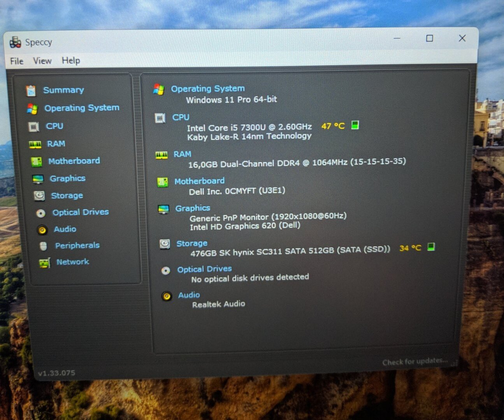Minimize the Speccy window
The width and height of the screenshot is (504, 420).
coord(397,38)
